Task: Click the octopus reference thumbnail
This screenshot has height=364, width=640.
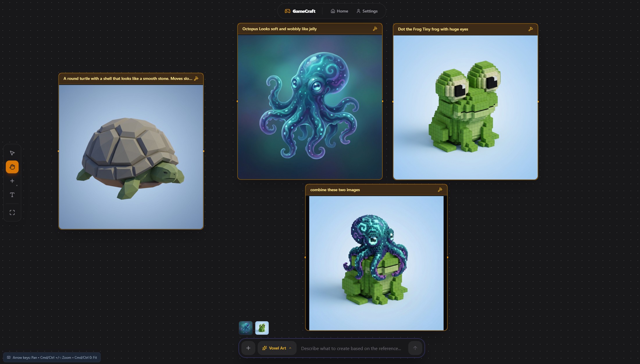Action: 245,328
